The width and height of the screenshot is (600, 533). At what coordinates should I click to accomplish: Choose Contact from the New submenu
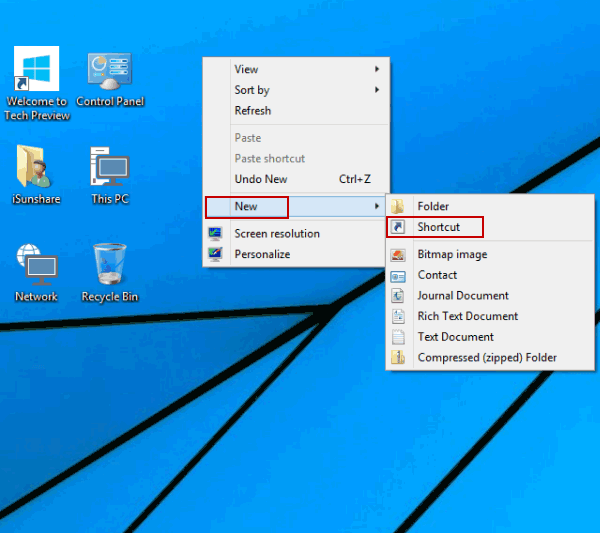coord(437,275)
